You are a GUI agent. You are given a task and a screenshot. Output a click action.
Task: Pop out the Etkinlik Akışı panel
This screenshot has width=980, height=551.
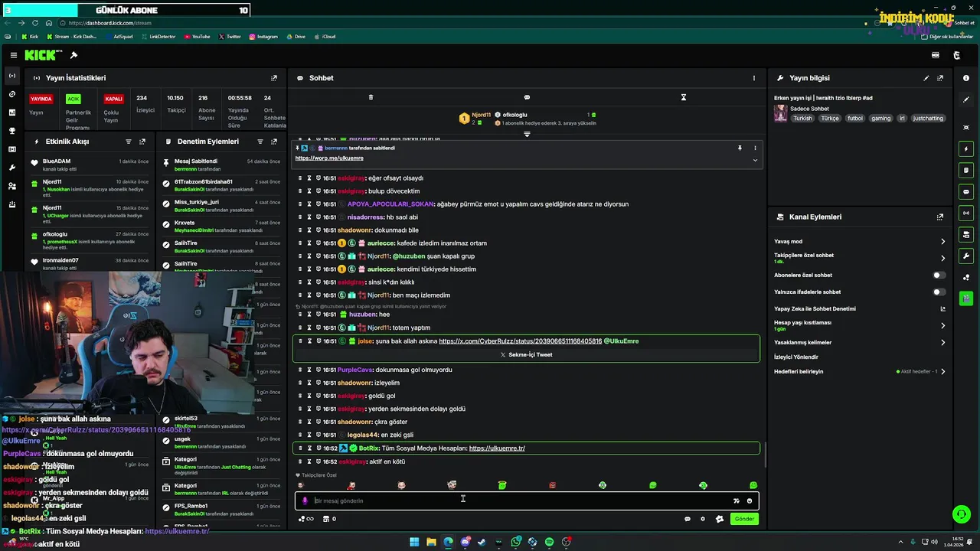click(142, 142)
